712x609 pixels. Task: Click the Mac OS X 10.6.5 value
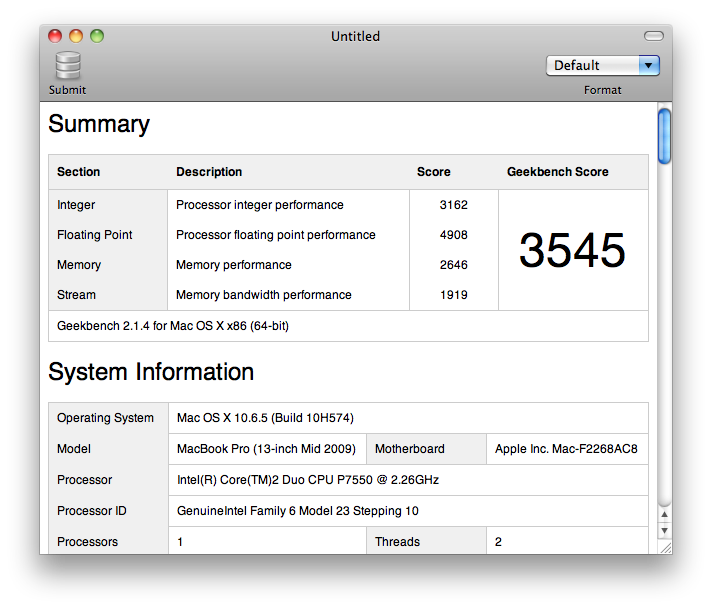tap(265, 418)
